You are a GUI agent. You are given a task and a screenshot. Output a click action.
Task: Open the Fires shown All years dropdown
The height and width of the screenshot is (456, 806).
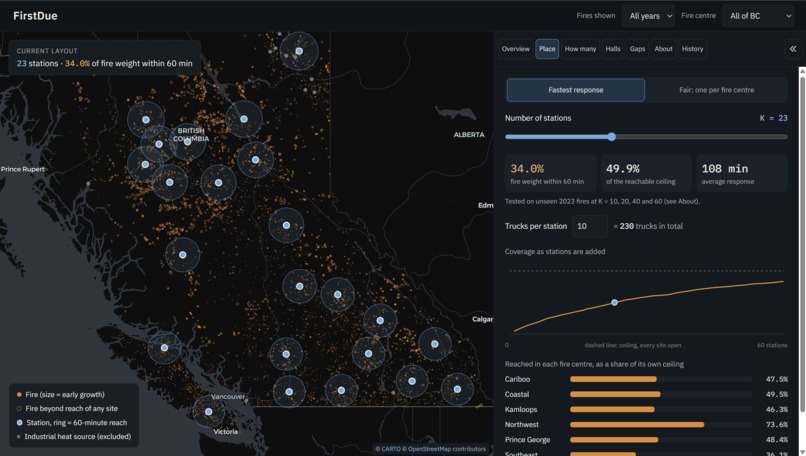coord(648,16)
